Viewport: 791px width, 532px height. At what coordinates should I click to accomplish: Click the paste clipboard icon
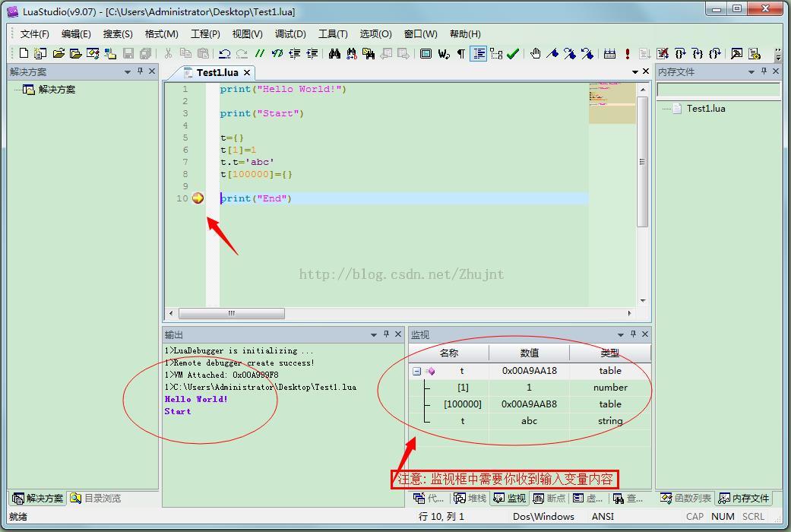pos(203,53)
